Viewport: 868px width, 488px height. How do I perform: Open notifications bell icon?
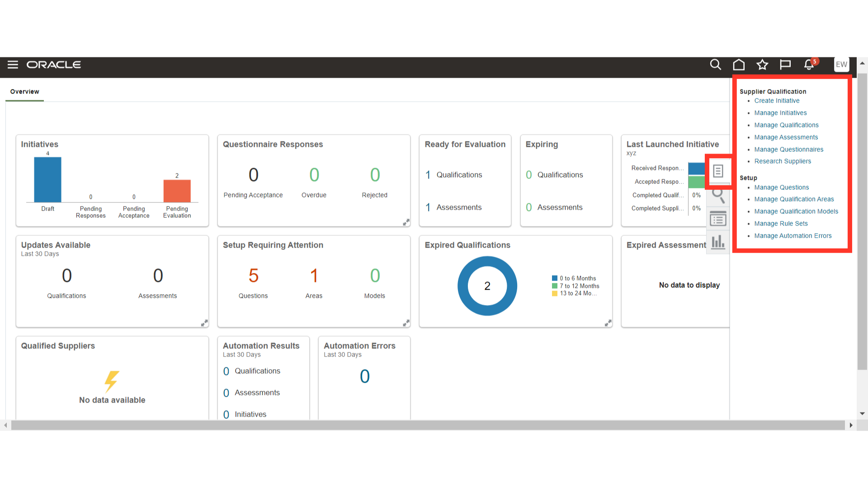click(809, 65)
